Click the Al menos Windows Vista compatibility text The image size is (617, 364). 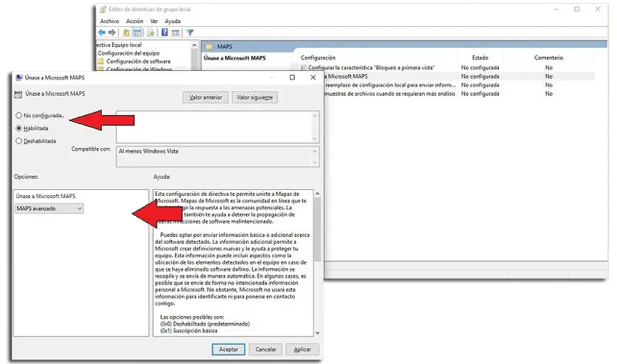(x=148, y=151)
